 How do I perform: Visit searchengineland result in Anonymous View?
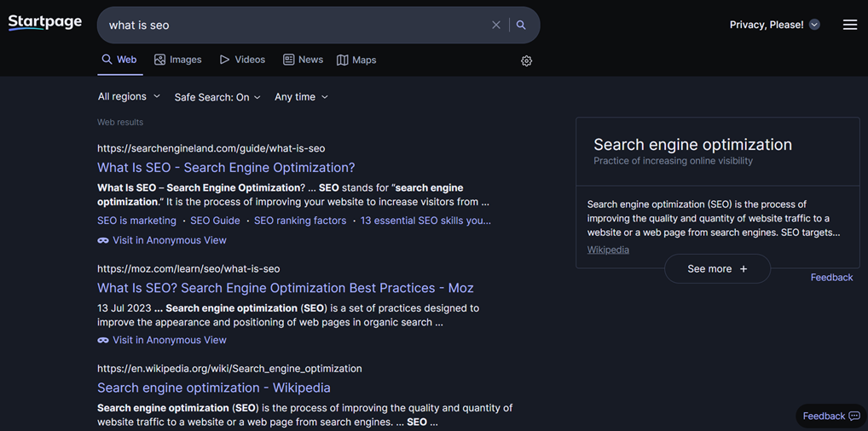tap(162, 240)
